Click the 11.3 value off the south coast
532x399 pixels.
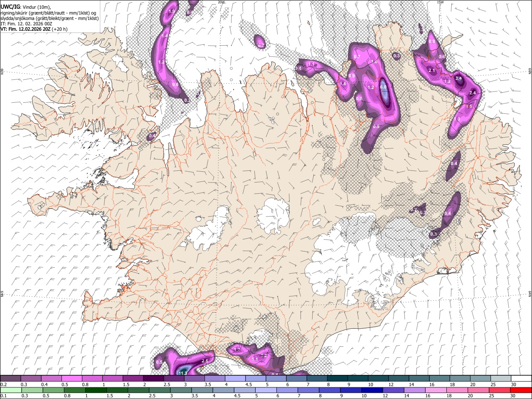click(x=182, y=373)
